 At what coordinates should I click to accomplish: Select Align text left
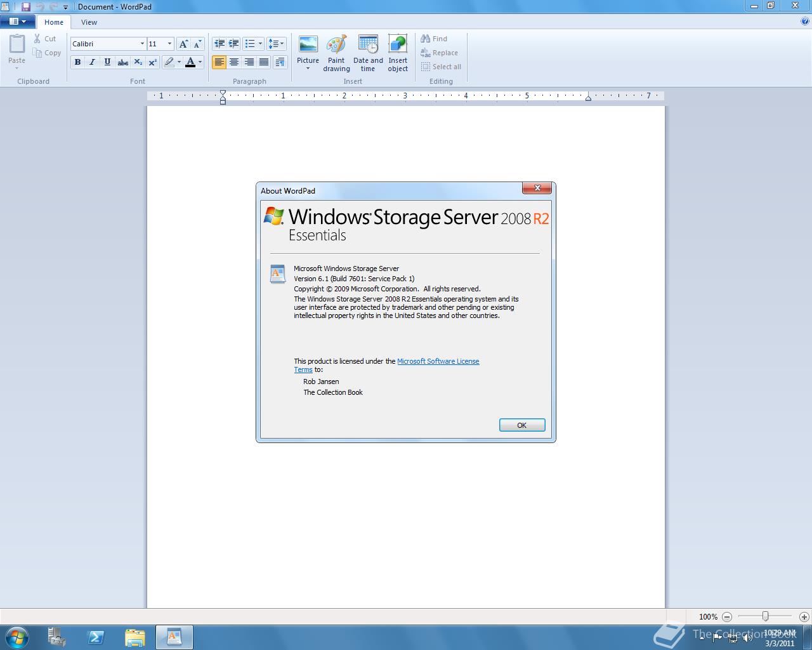click(219, 62)
